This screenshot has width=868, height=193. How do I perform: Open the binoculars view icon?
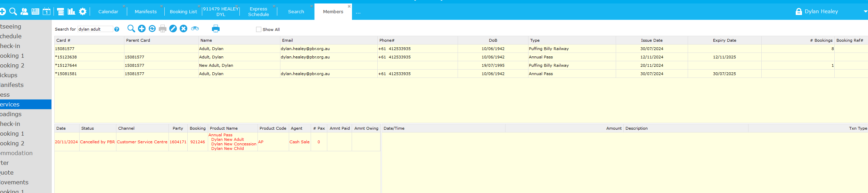pos(195,29)
